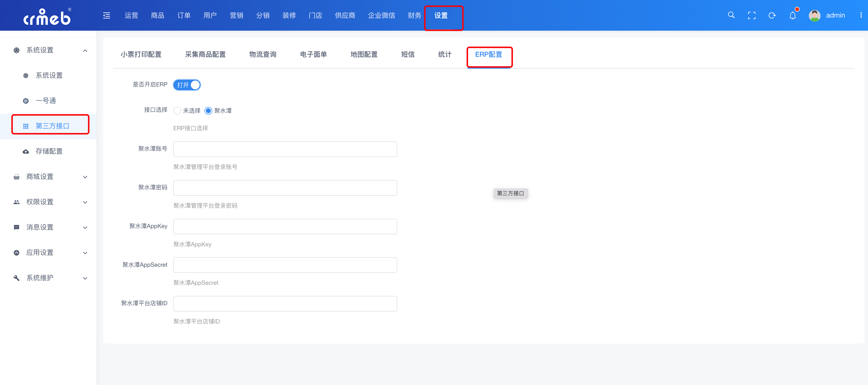Click the app icon next to 应用设置

point(17,253)
